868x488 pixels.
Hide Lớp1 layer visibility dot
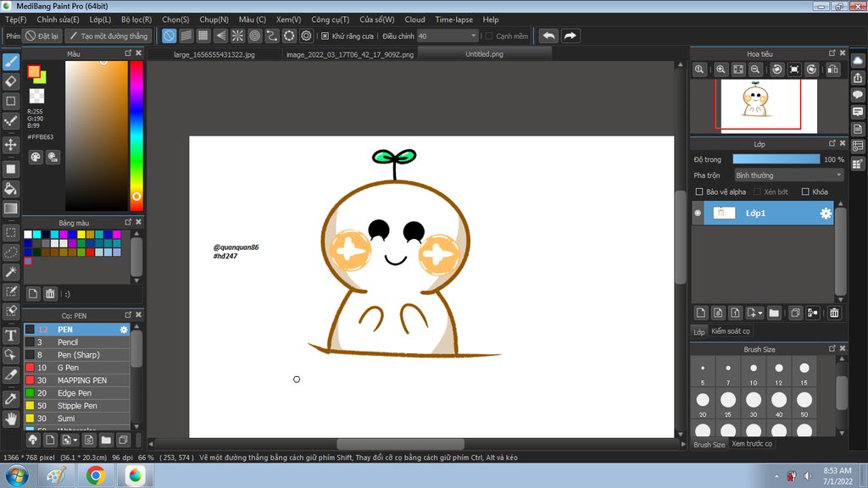tap(698, 213)
